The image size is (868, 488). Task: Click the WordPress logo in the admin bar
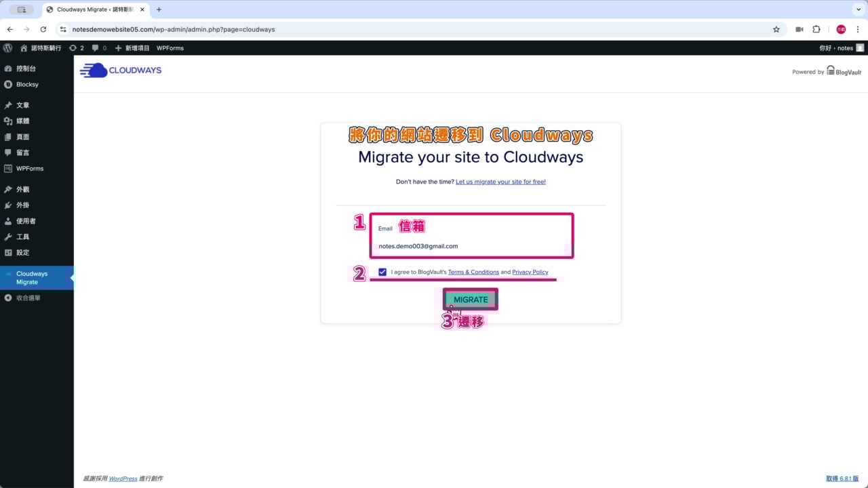point(7,47)
